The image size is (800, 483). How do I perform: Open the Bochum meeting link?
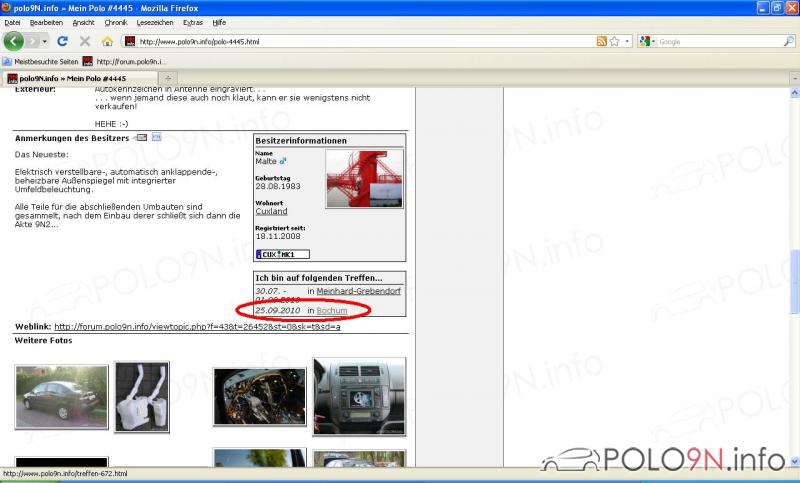click(332, 311)
